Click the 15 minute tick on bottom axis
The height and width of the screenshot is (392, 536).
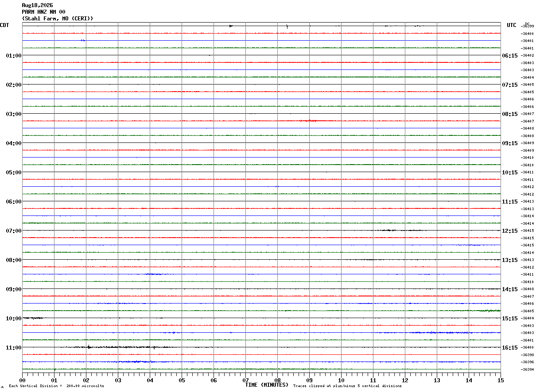point(501,380)
